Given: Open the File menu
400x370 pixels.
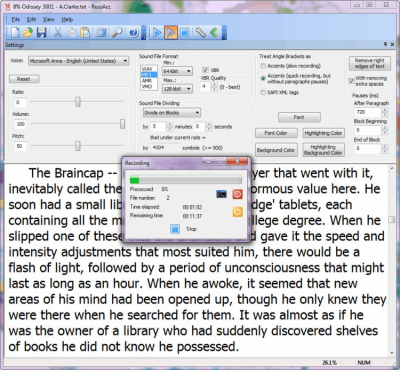Looking at the screenshot, I should pyautogui.click(x=16, y=19).
